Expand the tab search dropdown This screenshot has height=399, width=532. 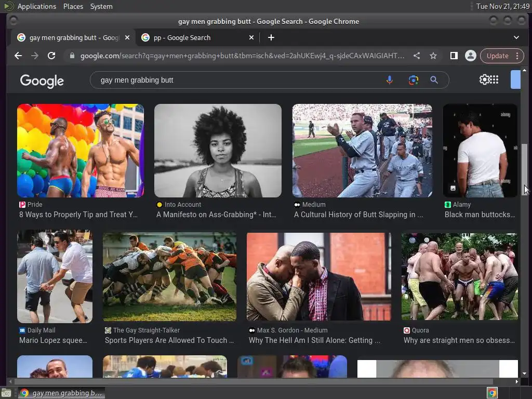(x=516, y=37)
